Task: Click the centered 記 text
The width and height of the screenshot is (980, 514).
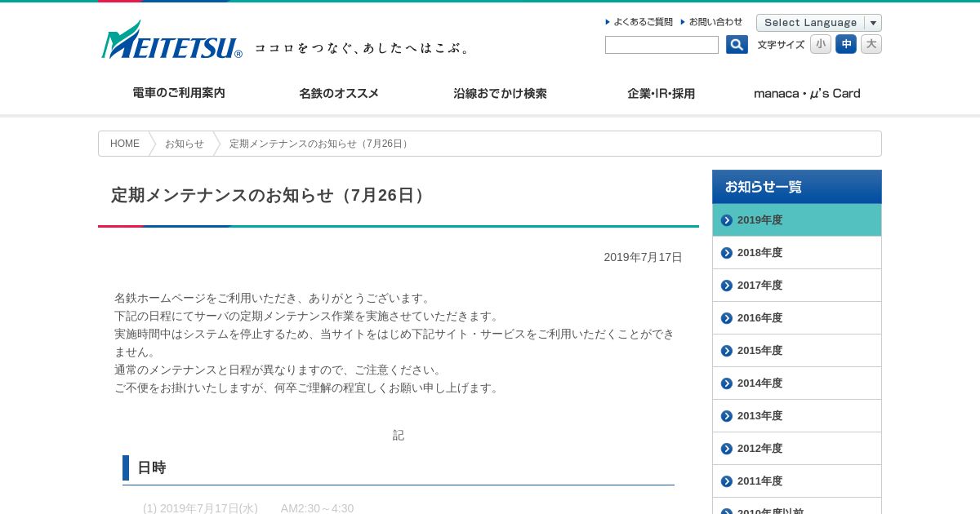Action: click(x=399, y=436)
